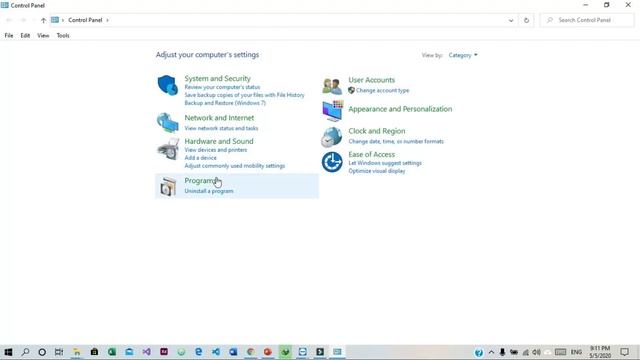Click the Forward navigation arrow
This screenshot has width=640, height=360.
[x=23, y=20]
